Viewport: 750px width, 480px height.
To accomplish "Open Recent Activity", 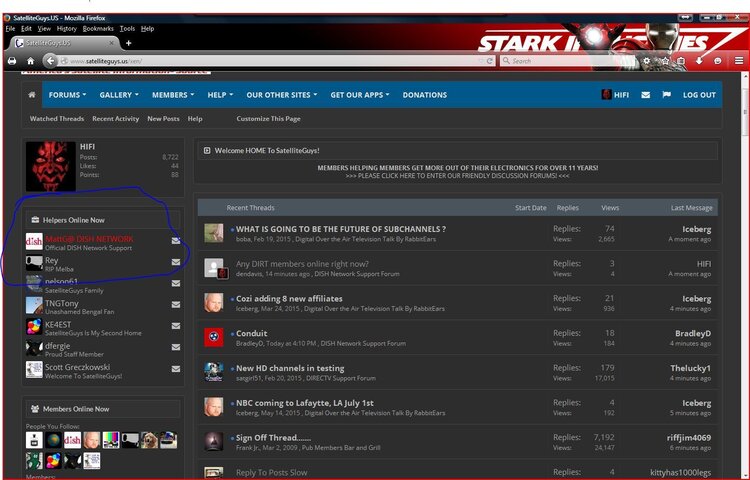I will (116, 119).
